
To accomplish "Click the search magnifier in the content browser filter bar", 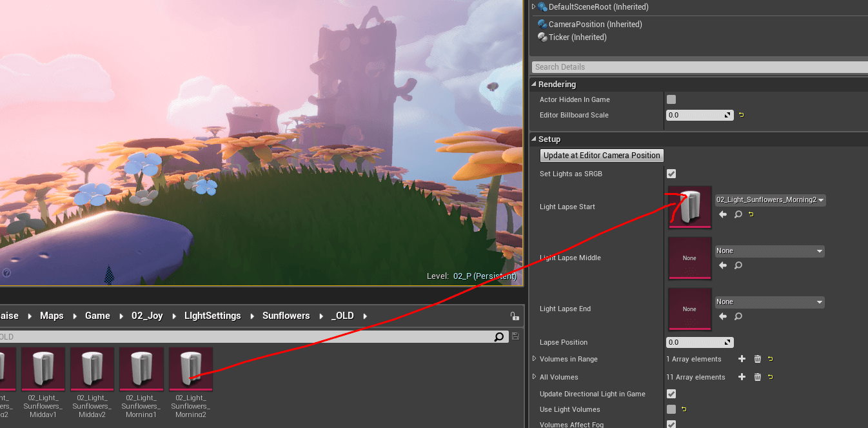I will tap(498, 336).
